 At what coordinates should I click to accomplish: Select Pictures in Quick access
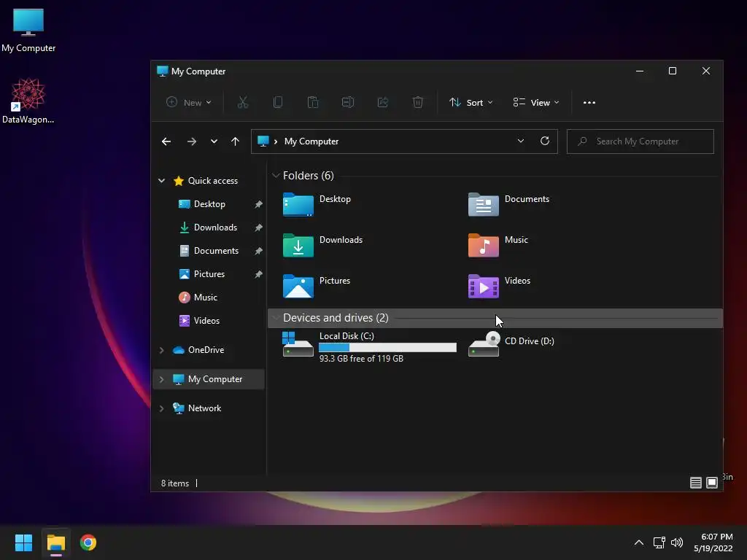pyautogui.click(x=209, y=274)
